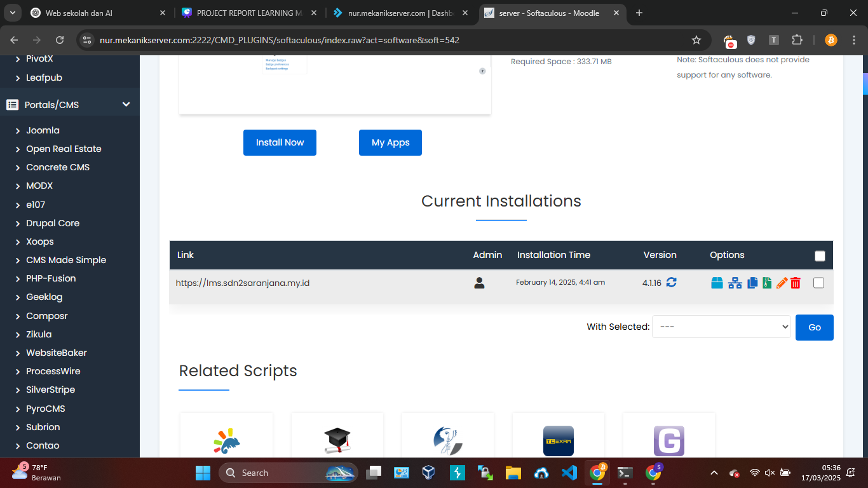Open the browser Extensions puzzle icon
Screen dimensions: 868x488
click(797, 40)
